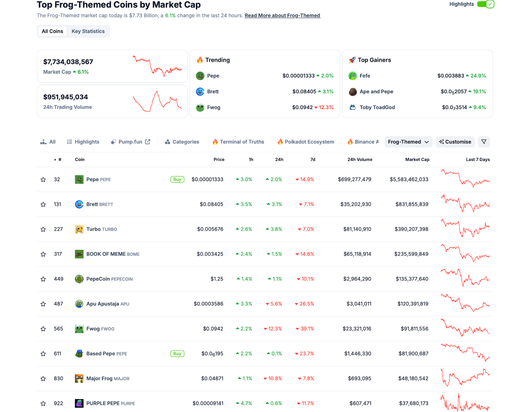The image size is (532, 412).
Task: Click the 24h Trading Volume sparkline
Action: pos(157,101)
